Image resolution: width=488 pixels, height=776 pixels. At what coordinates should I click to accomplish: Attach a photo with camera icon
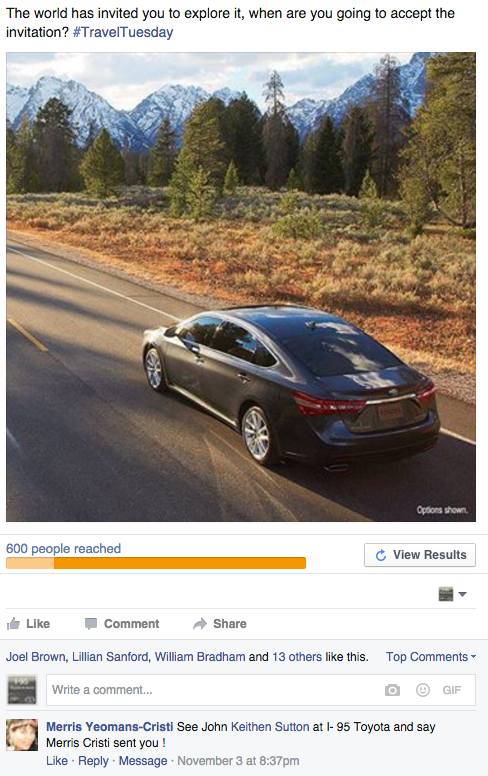392,690
